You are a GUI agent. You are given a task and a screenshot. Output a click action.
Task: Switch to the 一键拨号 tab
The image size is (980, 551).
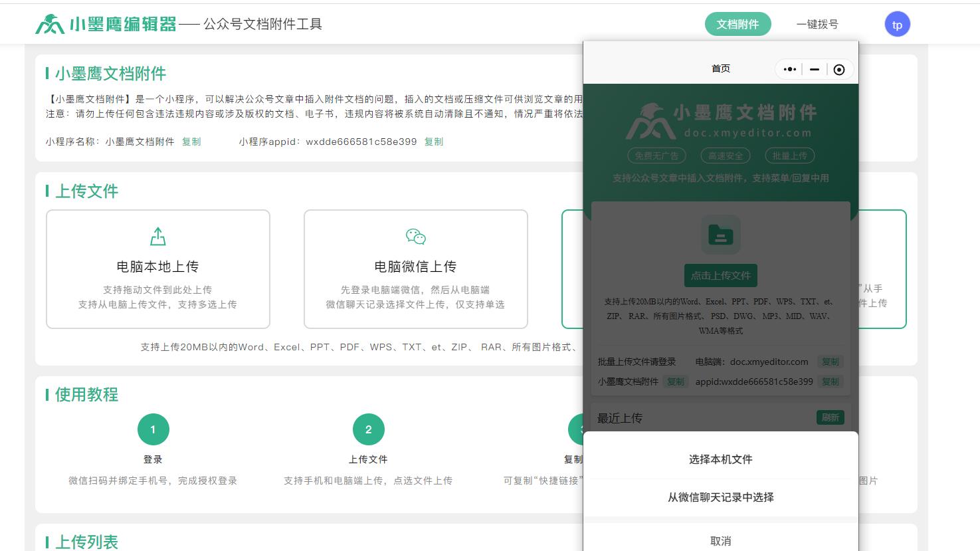click(x=817, y=24)
